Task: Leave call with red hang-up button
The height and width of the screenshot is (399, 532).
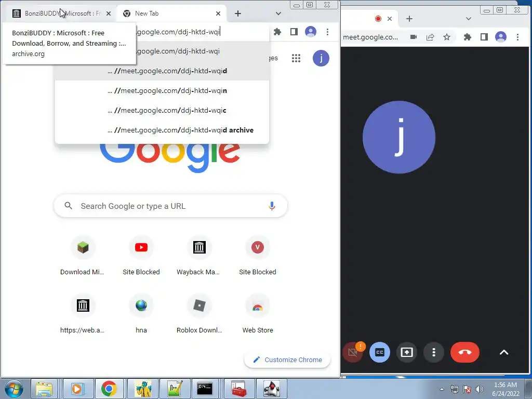Action: pos(465,353)
